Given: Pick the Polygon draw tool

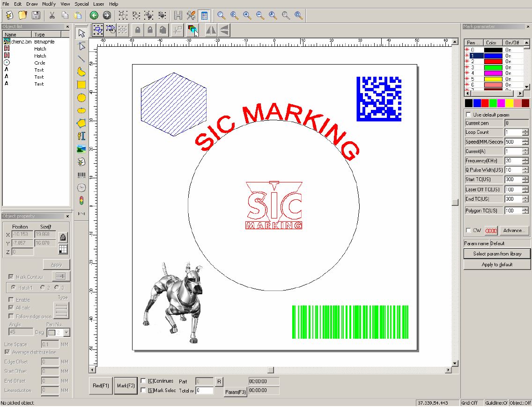Looking at the screenshot, I should click(x=81, y=124).
